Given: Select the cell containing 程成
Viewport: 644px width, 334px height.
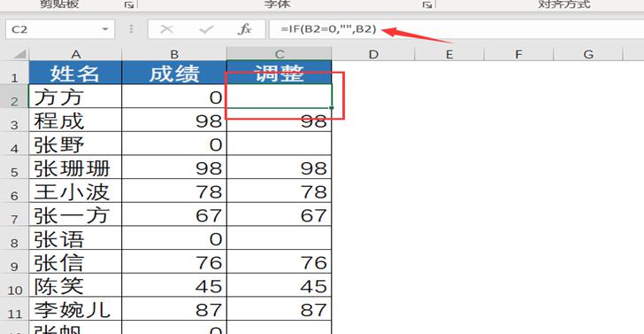Looking at the screenshot, I should tap(75, 120).
